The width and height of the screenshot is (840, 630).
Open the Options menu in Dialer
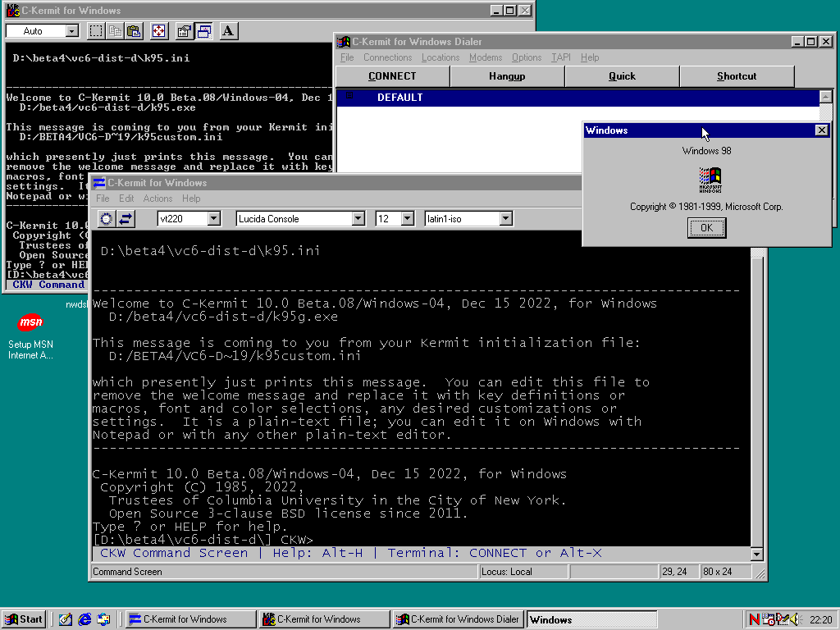coord(527,57)
